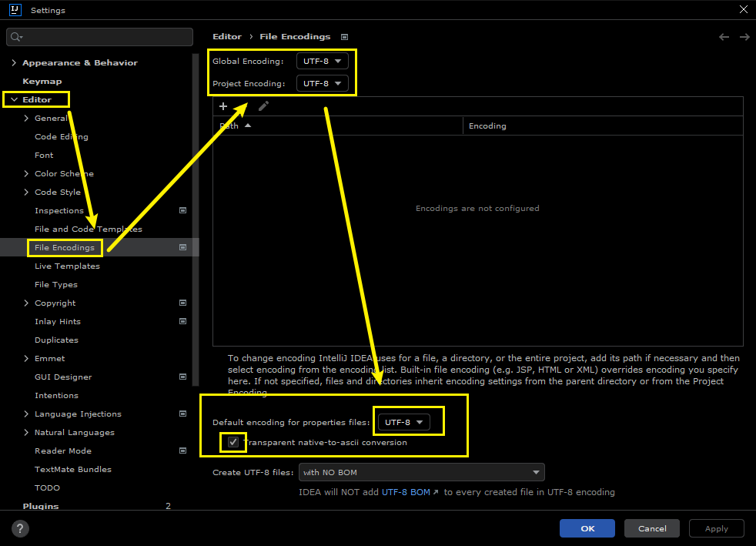Image resolution: width=756 pixels, height=546 pixels.
Task: Click project icon on Reader Mode row
Action: (x=182, y=451)
